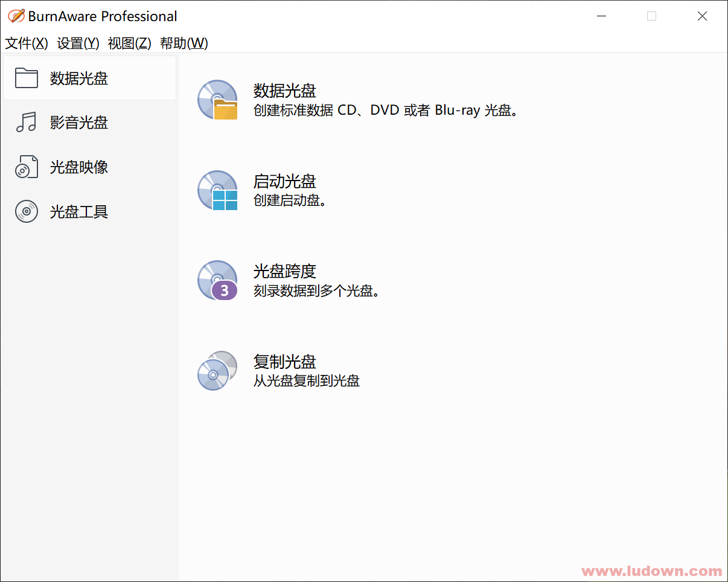This screenshot has width=728, height=582.
Task: Switch to 数据光盘 category in the sidebar
Action: point(89,78)
